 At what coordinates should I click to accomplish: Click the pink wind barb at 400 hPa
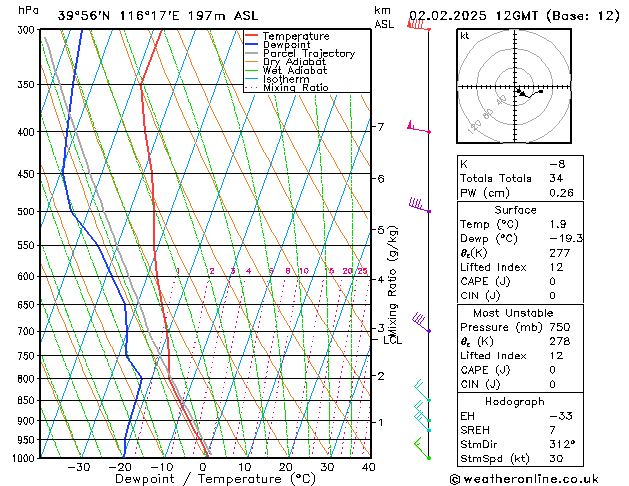point(419,127)
